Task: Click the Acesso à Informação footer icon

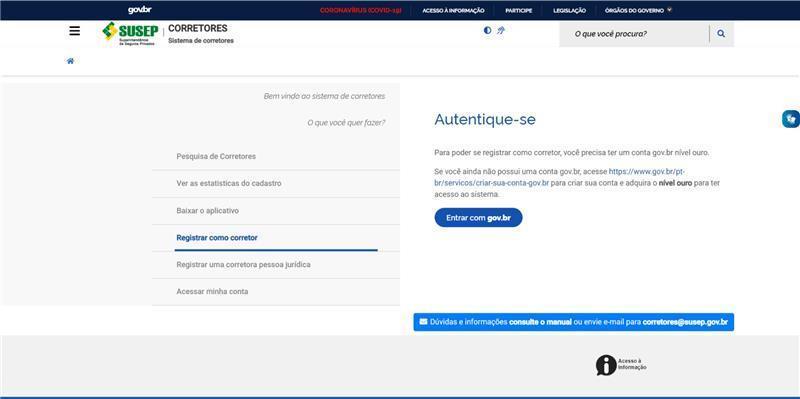Action: [621, 365]
